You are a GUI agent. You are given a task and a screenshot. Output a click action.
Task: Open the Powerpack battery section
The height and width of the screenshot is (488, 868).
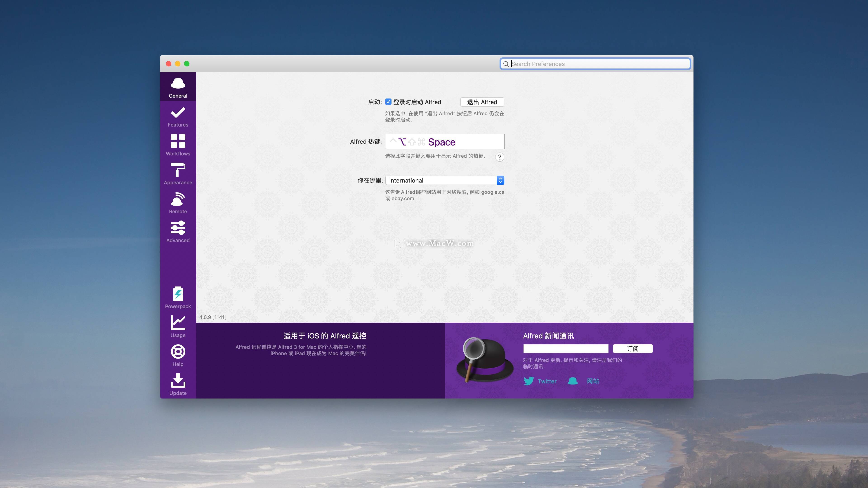(178, 298)
